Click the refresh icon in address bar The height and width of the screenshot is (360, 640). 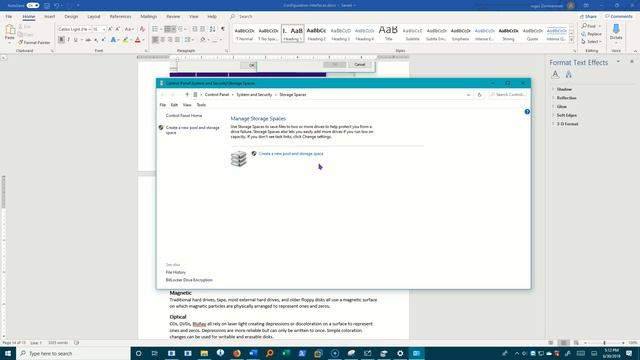(480, 95)
